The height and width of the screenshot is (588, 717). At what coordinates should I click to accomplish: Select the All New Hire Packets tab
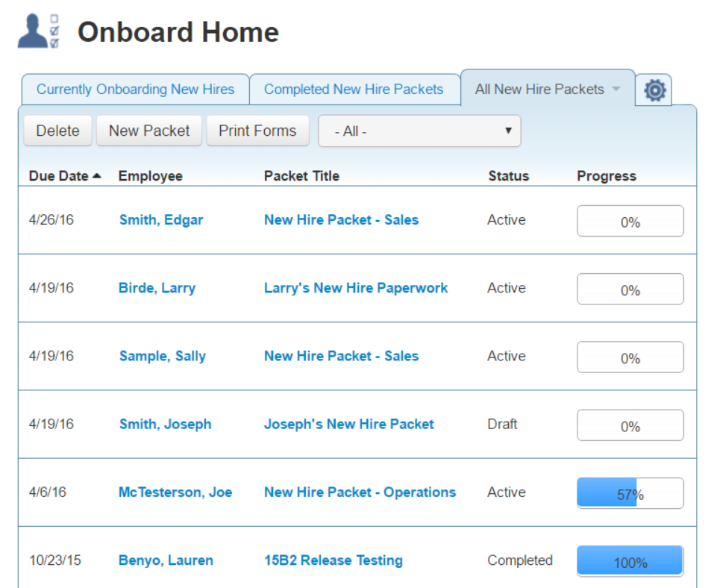[539, 90]
